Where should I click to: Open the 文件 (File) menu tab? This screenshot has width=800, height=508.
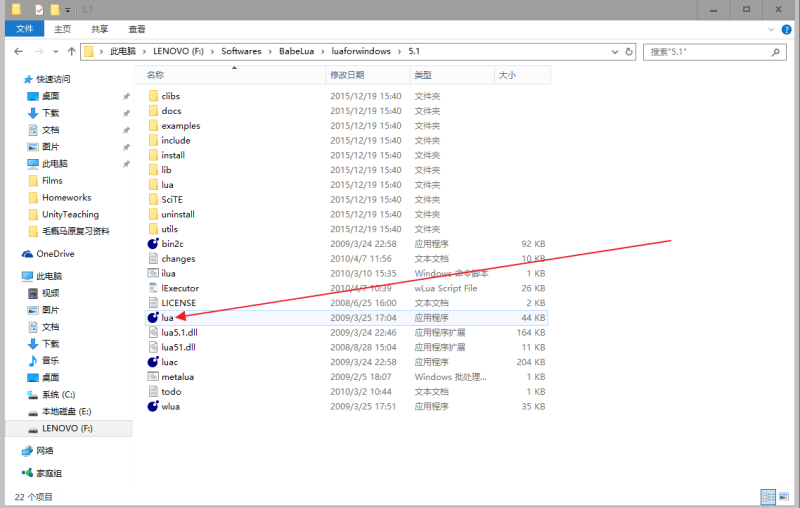(25, 30)
